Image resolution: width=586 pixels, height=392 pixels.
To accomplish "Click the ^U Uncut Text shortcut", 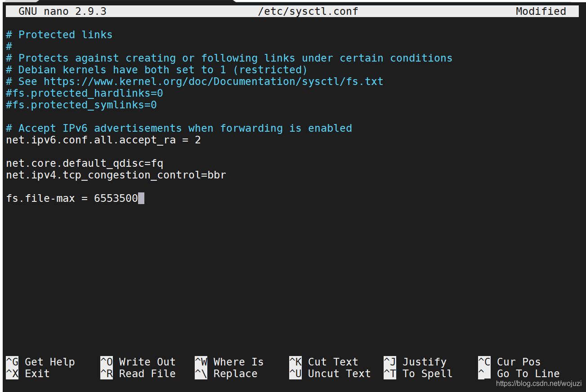I will coord(330,374).
